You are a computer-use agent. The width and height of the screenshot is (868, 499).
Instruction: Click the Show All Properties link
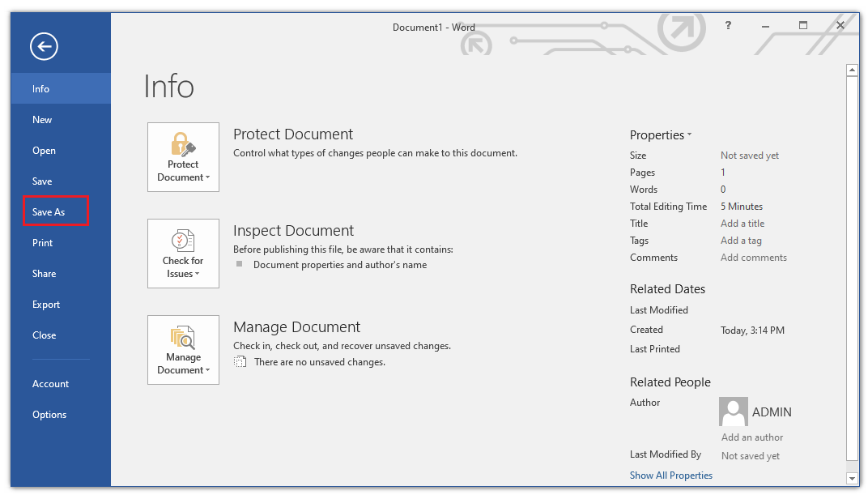671,476
